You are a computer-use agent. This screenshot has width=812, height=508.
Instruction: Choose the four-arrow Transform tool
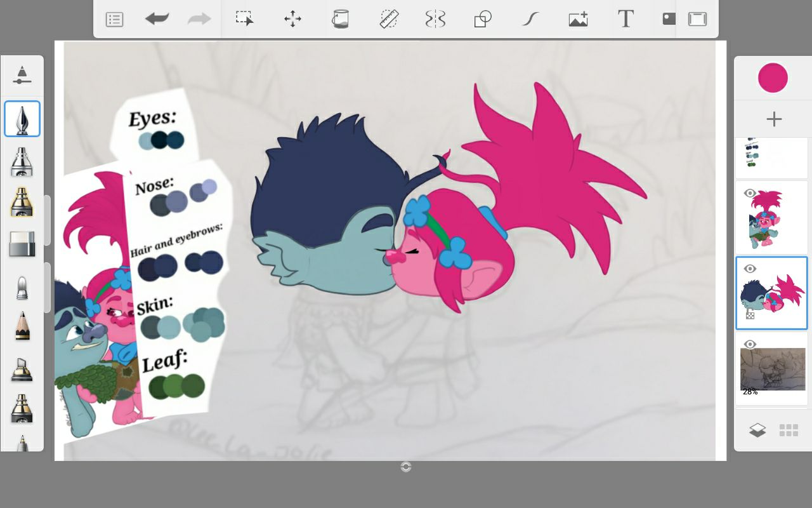point(292,19)
